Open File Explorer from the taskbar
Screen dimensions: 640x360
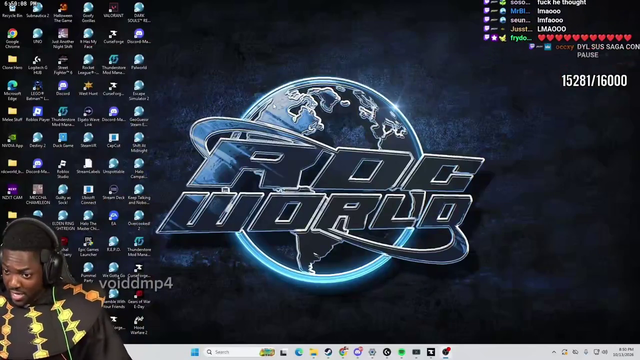tap(313, 352)
